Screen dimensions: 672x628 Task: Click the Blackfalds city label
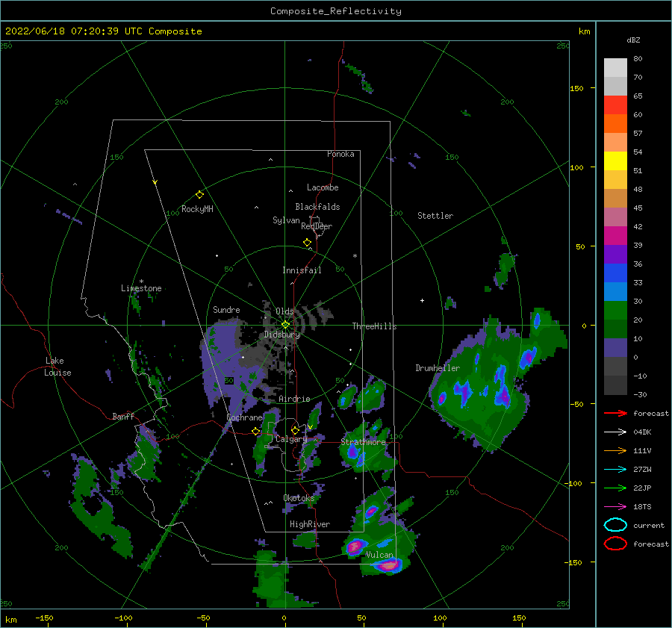[317, 207]
